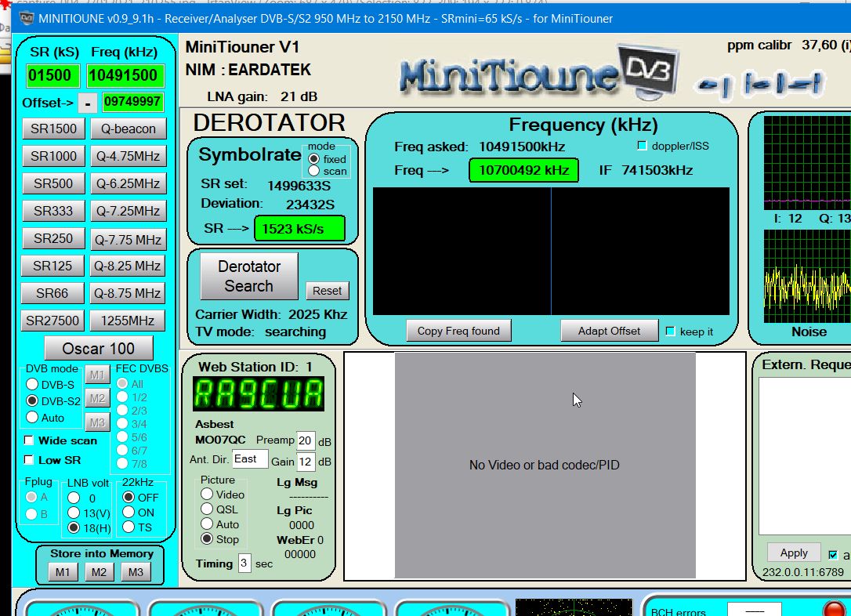
Task: Store settings into memory M3
Action: point(136,572)
